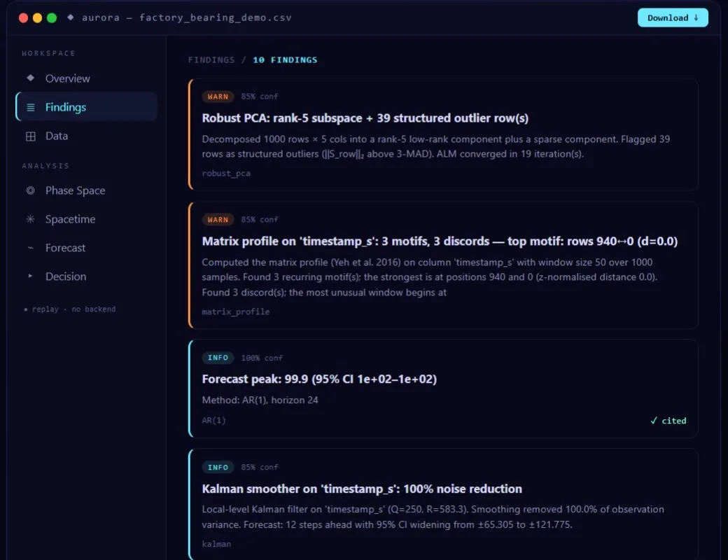Click the WARN badge on Robust PCA card
This screenshot has width=728, height=560.
(218, 97)
